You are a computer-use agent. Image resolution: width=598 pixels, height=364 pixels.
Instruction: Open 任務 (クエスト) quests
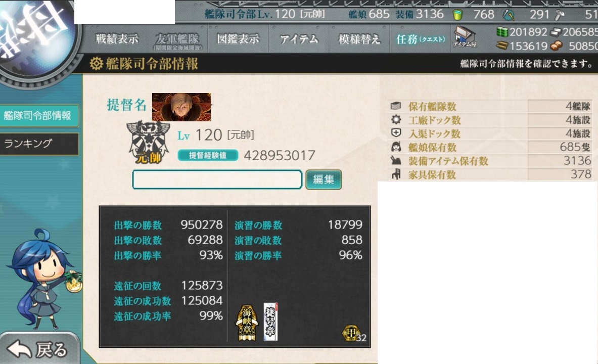coord(420,39)
